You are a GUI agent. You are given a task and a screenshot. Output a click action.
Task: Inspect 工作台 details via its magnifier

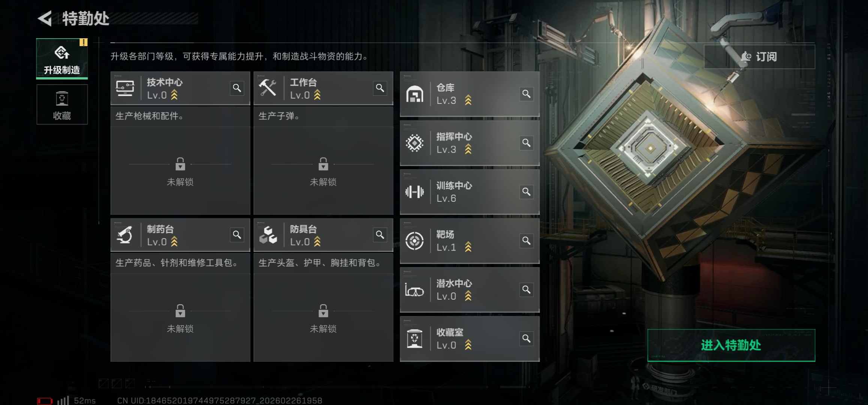click(x=380, y=88)
